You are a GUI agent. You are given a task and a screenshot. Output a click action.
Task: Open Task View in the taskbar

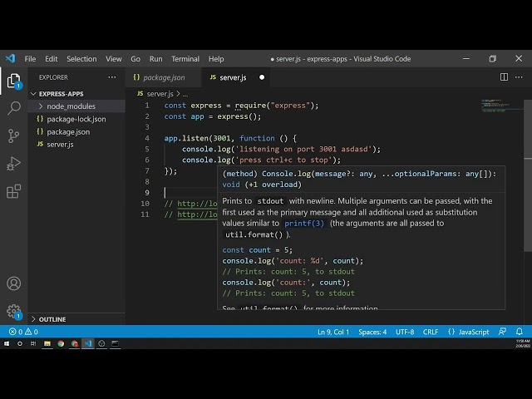pos(33,343)
